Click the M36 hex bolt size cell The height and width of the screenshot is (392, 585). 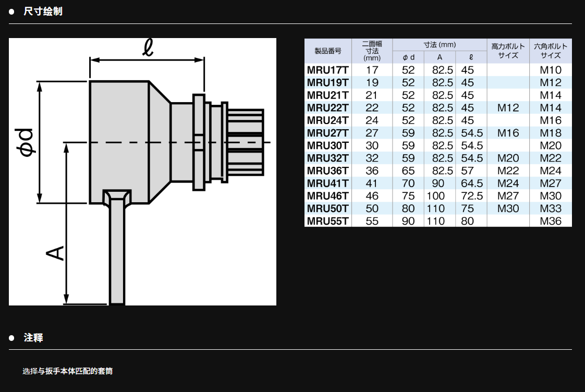[551, 221]
